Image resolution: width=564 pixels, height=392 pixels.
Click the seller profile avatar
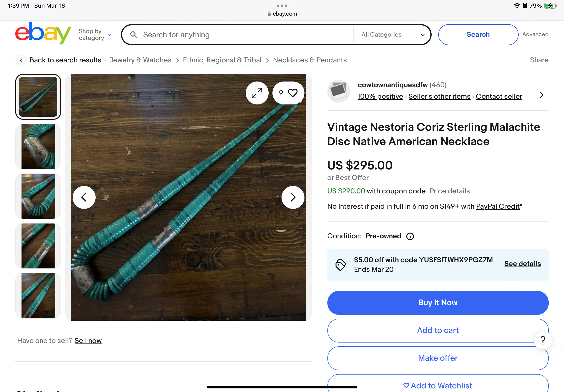339,91
